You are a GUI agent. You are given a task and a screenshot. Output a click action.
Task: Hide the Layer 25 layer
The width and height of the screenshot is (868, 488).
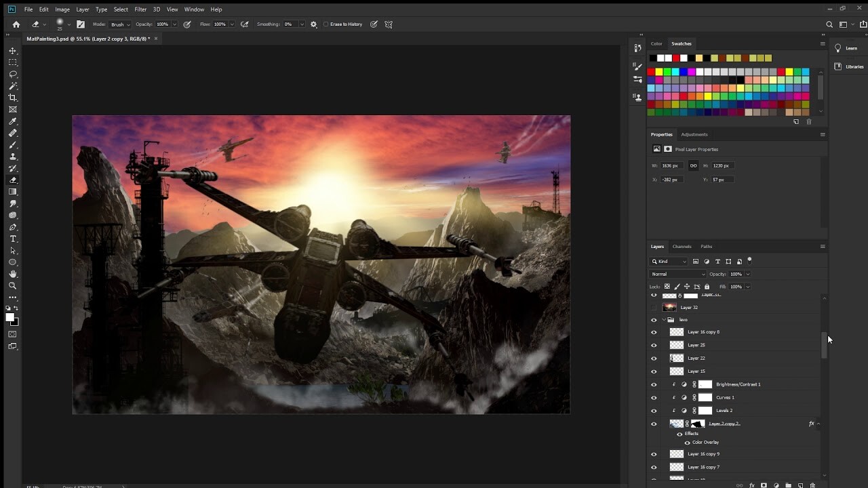(x=653, y=344)
